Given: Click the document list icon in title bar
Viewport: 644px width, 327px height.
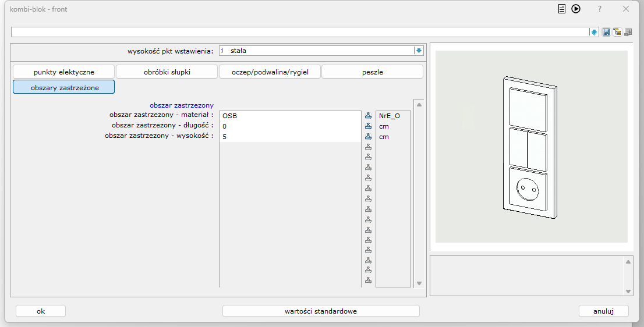Looking at the screenshot, I should click(562, 9).
